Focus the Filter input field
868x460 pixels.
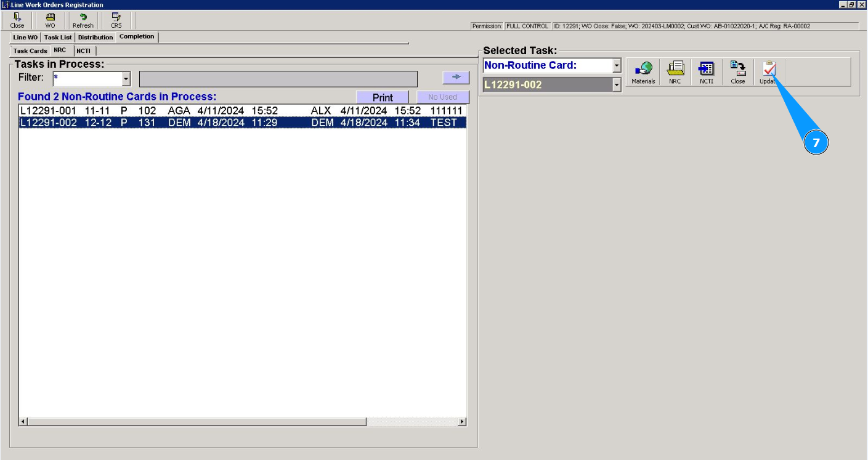click(88, 79)
